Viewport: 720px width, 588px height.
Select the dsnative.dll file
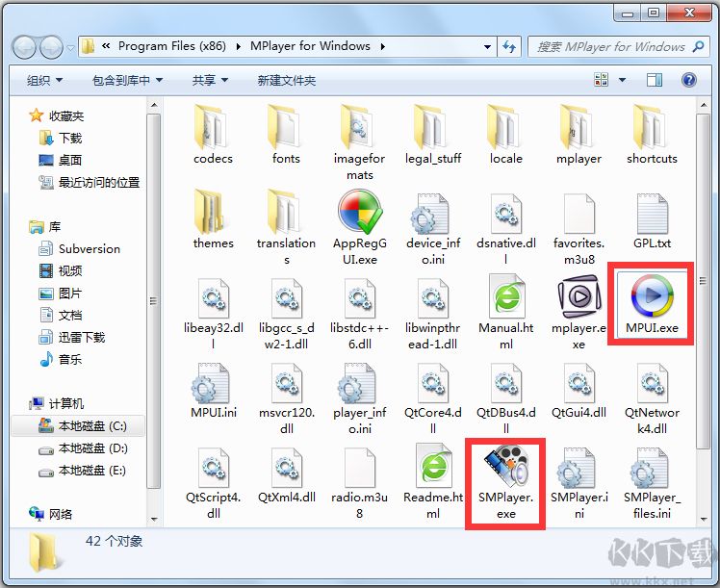tap(505, 227)
